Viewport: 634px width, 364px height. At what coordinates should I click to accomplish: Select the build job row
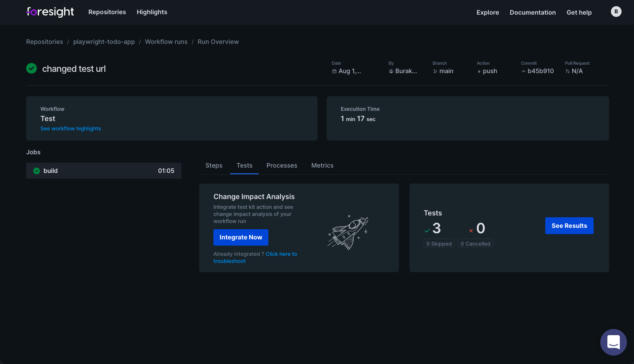point(104,171)
